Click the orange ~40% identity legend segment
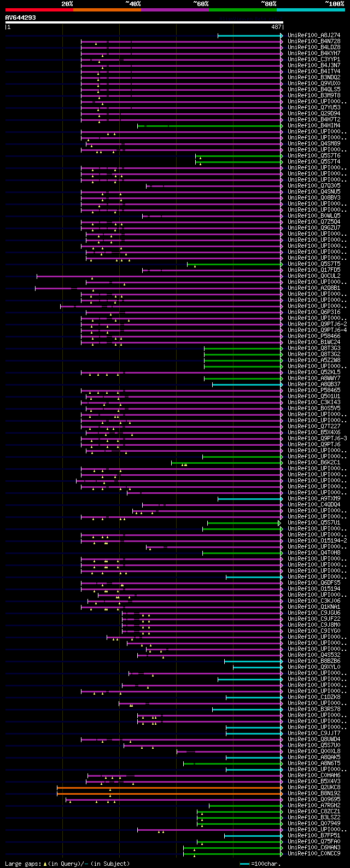This screenshot has height=868, width=350. click(107, 9)
